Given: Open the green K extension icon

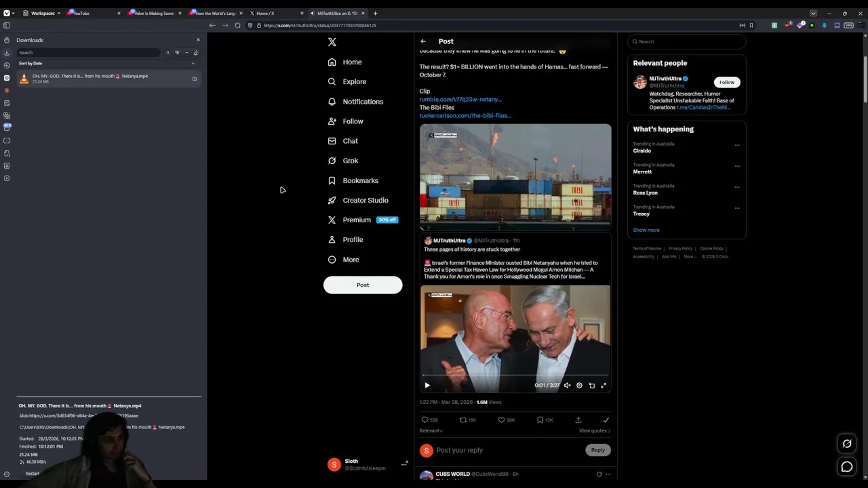Looking at the screenshot, I should 812,25.
